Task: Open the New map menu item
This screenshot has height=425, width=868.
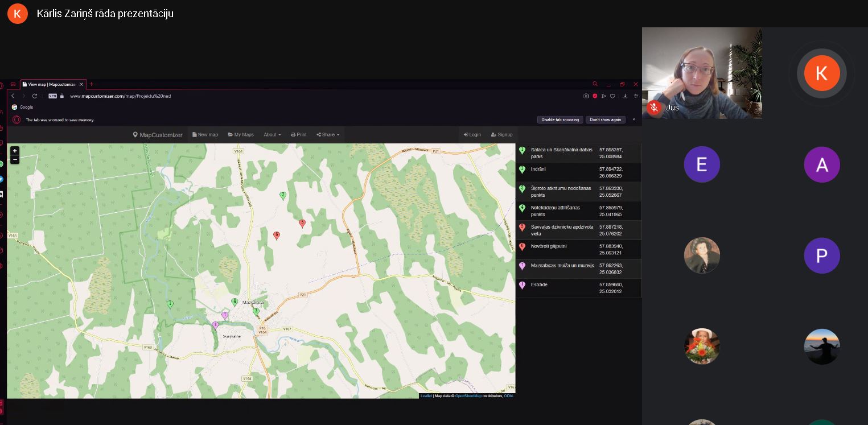Action: point(205,135)
